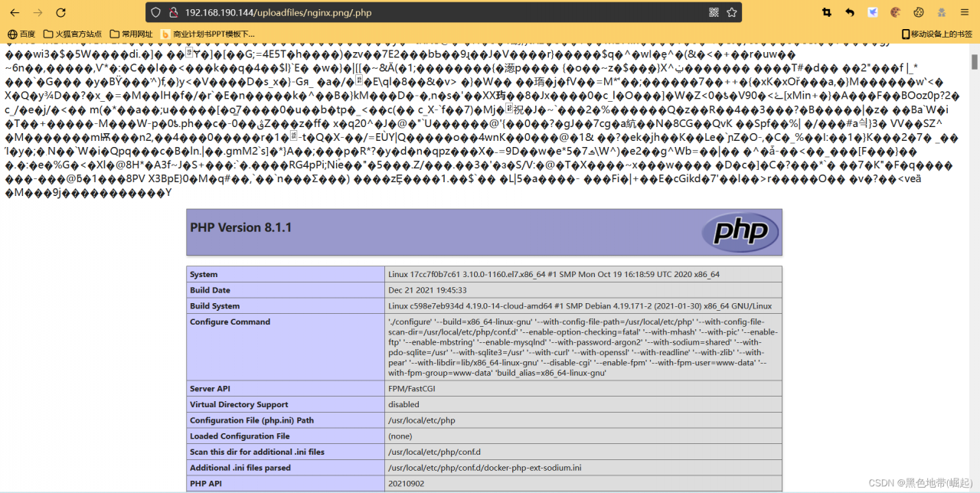Bookmark this page with the star

click(732, 12)
